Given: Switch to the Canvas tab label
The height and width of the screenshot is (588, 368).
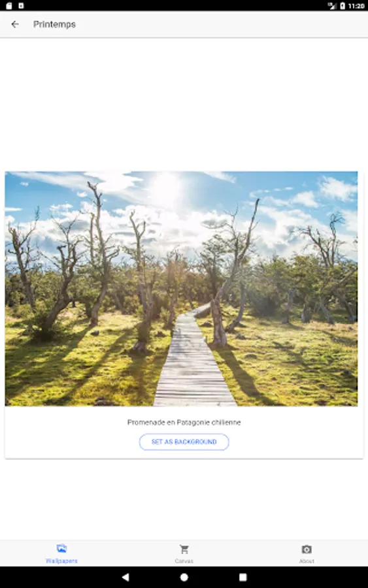Looking at the screenshot, I should pos(184,561).
